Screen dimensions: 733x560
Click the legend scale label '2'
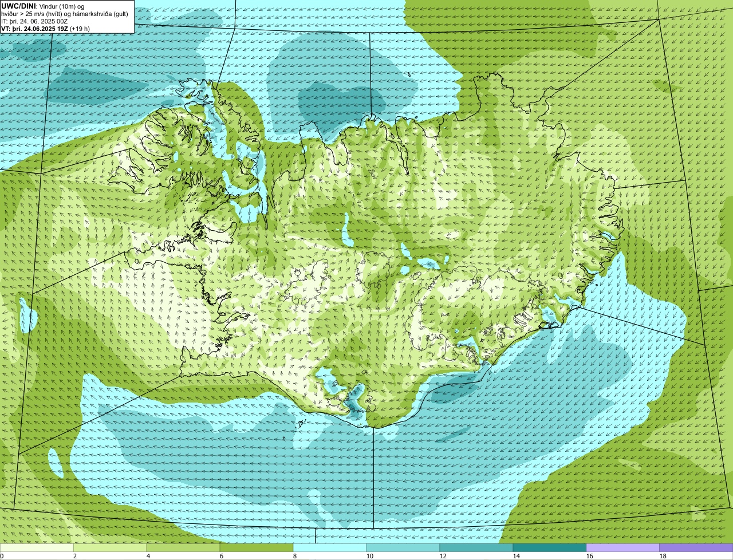[75, 556]
